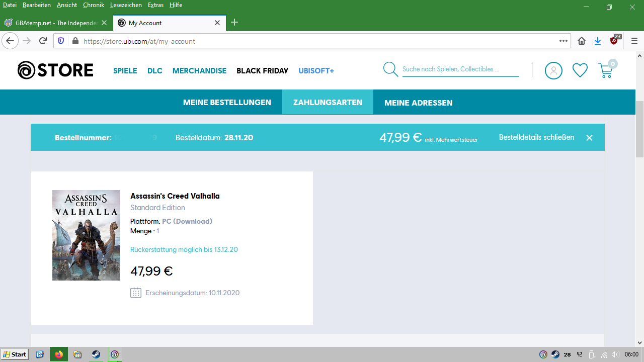This screenshot has width=644, height=362.
Task: Click the Bestelldatum 28.11.20 text
Action: tap(214, 137)
